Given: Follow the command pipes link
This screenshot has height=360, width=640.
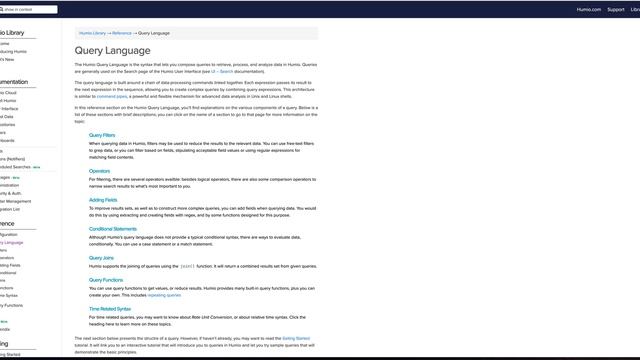Looking at the screenshot, I should [x=112, y=96].
